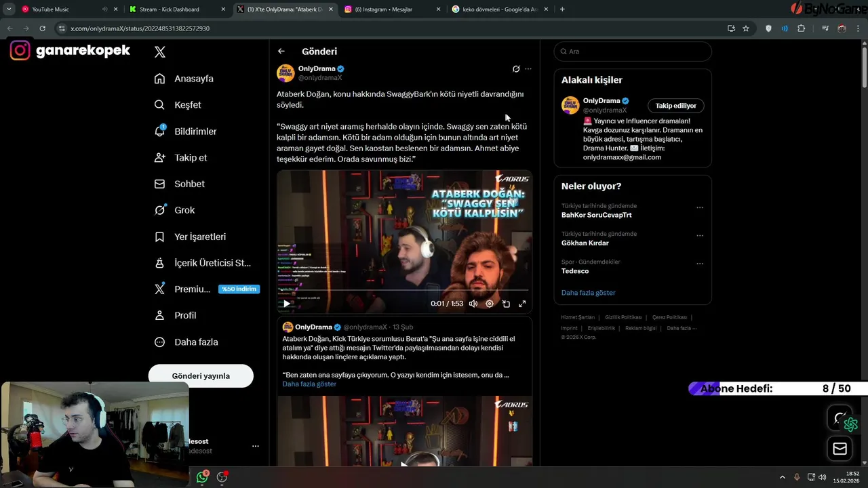Open the video settings gear

(x=490, y=304)
